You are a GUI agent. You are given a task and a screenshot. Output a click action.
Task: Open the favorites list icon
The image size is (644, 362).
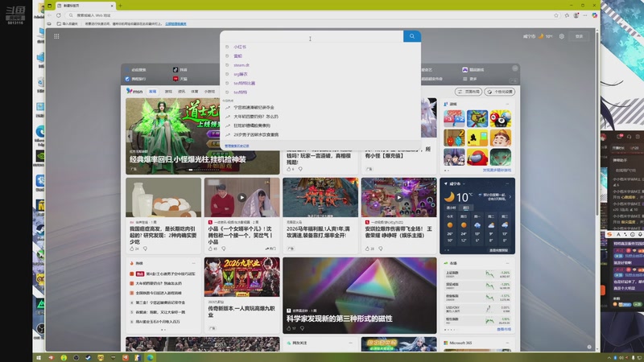(567, 15)
